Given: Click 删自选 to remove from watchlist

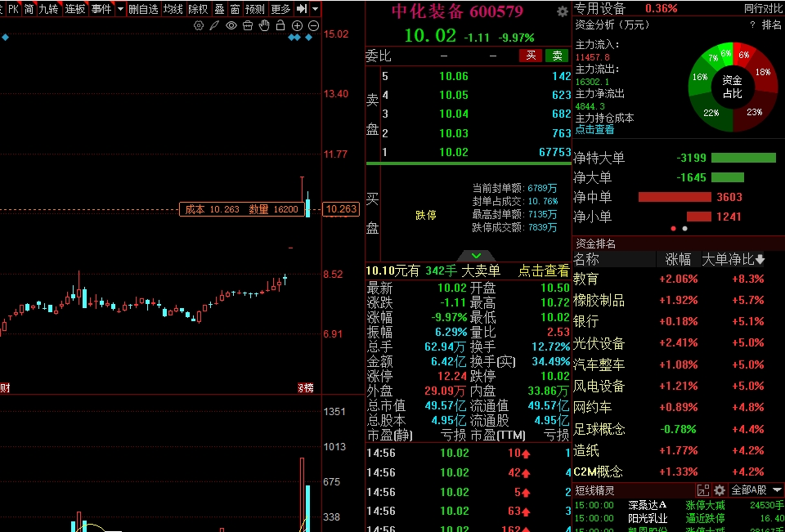Looking at the screenshot, I should click(x=143, y=8).
